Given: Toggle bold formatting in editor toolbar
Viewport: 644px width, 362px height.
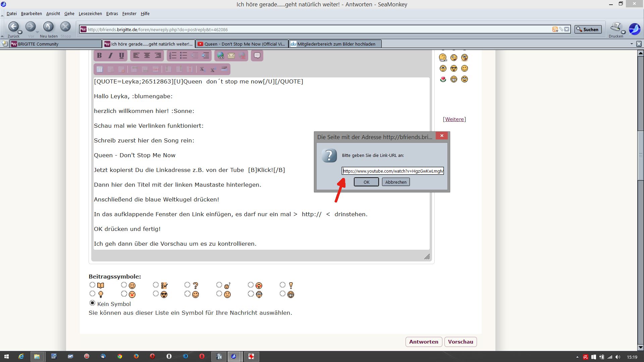Looking at the screenshot, I should click(x=99, y=56).
